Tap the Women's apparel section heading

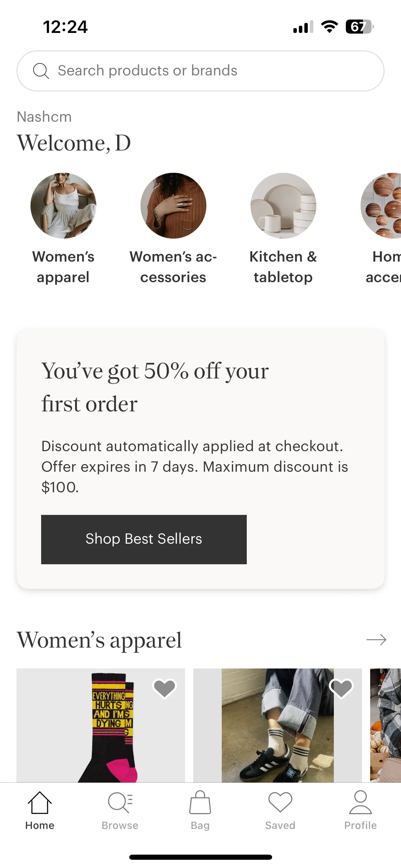[99, 640]
